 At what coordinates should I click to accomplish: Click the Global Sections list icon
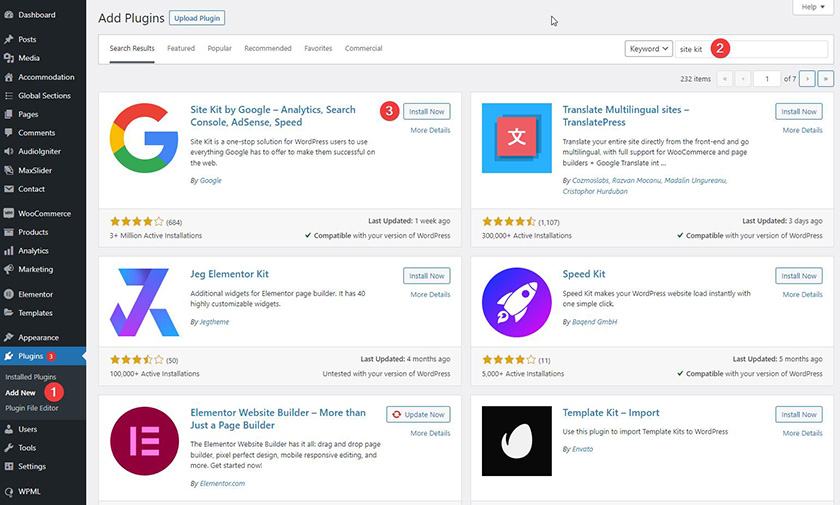[9, 96]
